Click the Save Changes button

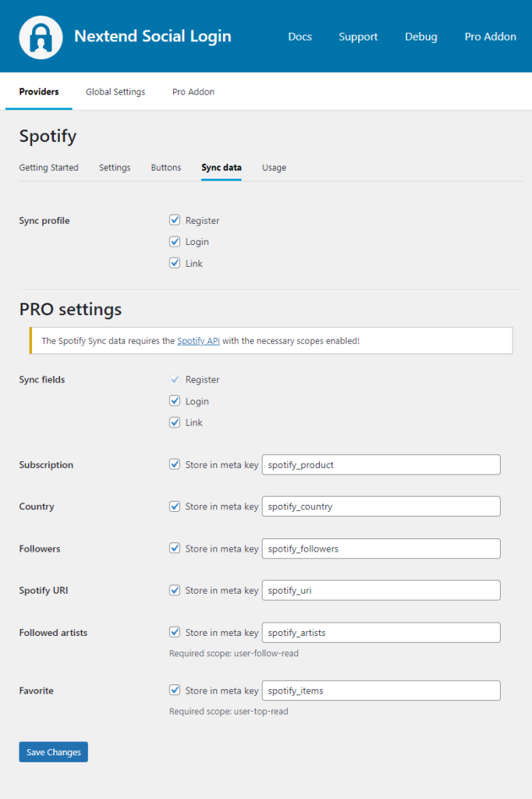click(54, 752)
